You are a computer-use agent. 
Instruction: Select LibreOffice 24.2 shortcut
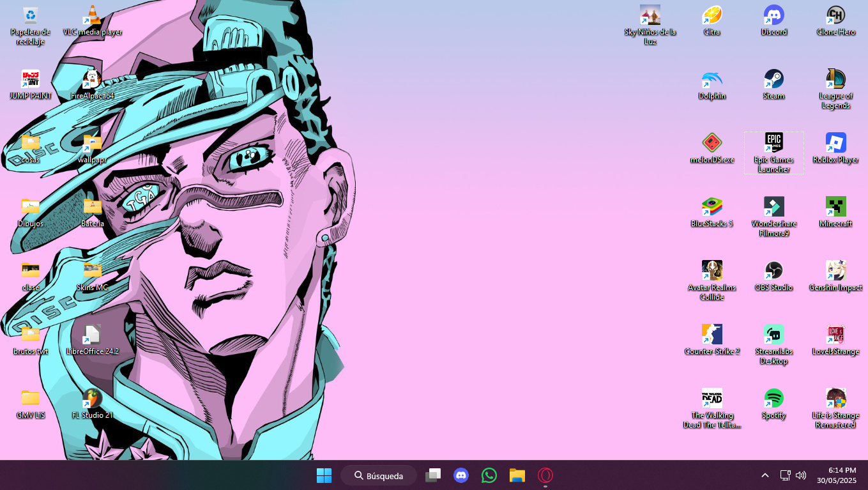pos(93,341)
